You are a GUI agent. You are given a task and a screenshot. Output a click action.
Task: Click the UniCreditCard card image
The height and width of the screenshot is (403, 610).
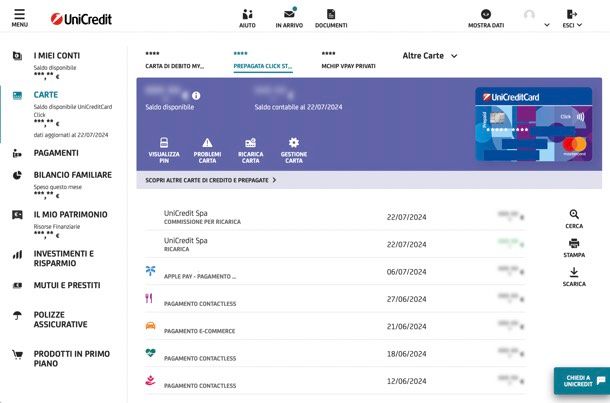pyautogui.click(x=534, y=124)
